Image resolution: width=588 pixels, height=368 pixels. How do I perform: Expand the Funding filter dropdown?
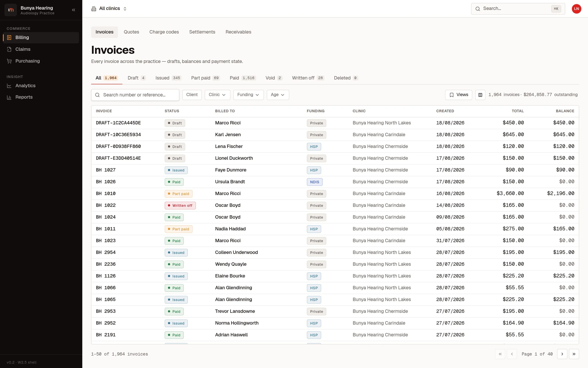(x=248, y=95)
